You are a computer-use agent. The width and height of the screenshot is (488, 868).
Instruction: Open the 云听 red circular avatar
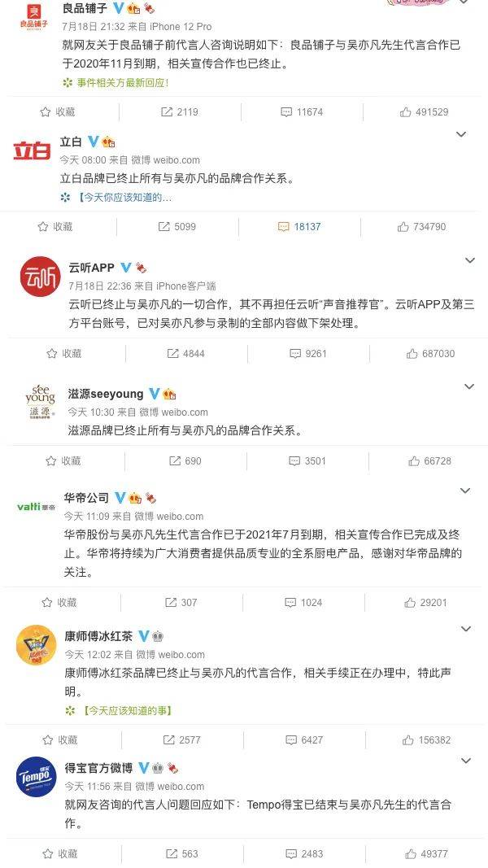click(x=40, y=277)
